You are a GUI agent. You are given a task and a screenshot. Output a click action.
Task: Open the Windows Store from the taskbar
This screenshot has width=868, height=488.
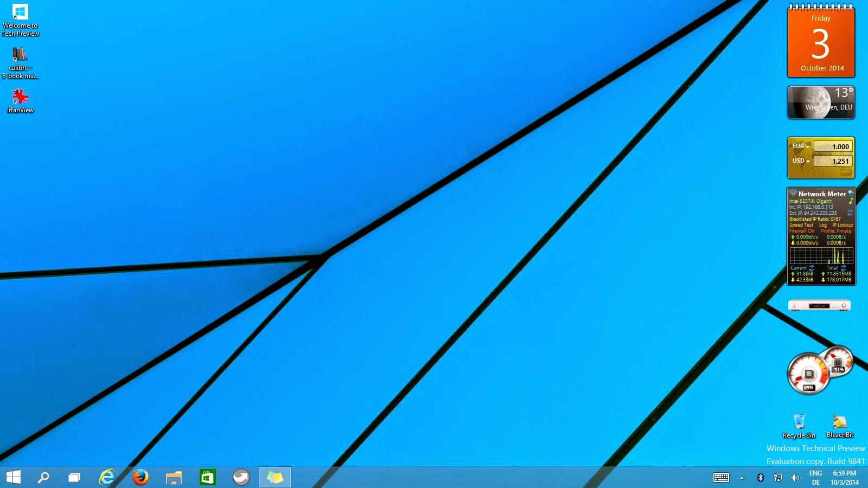(208, 478)
